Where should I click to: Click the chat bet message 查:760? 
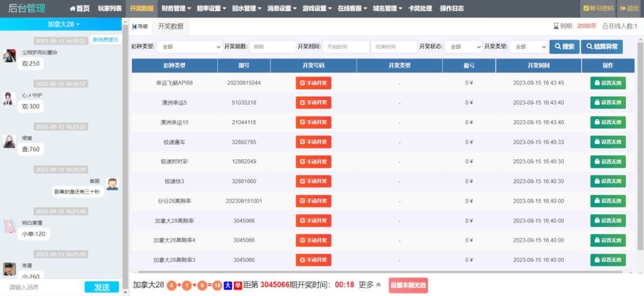click(x=31, y=149)
